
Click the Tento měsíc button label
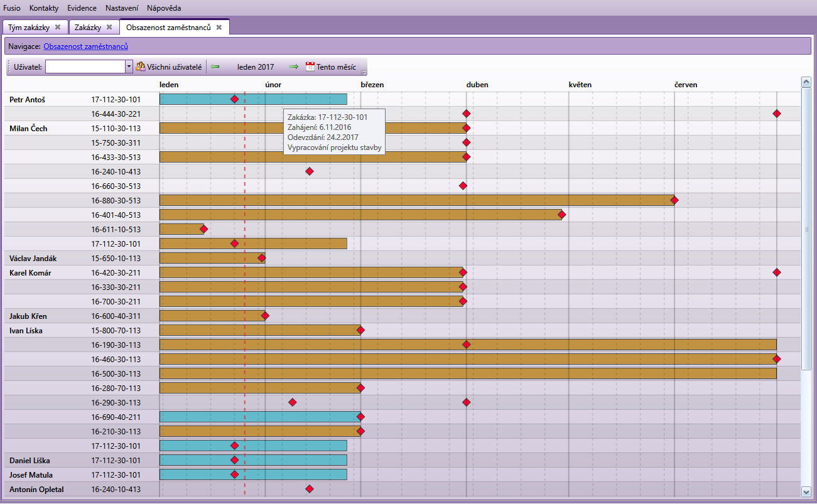[x=336, y=67]
